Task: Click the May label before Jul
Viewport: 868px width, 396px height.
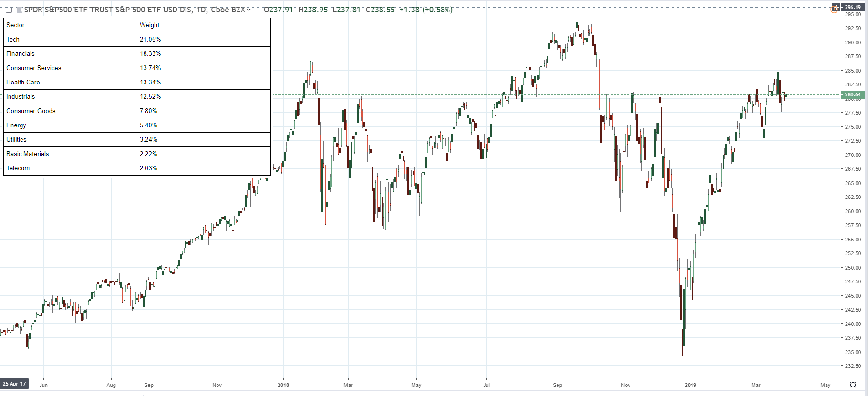Action: pos(416,385)
